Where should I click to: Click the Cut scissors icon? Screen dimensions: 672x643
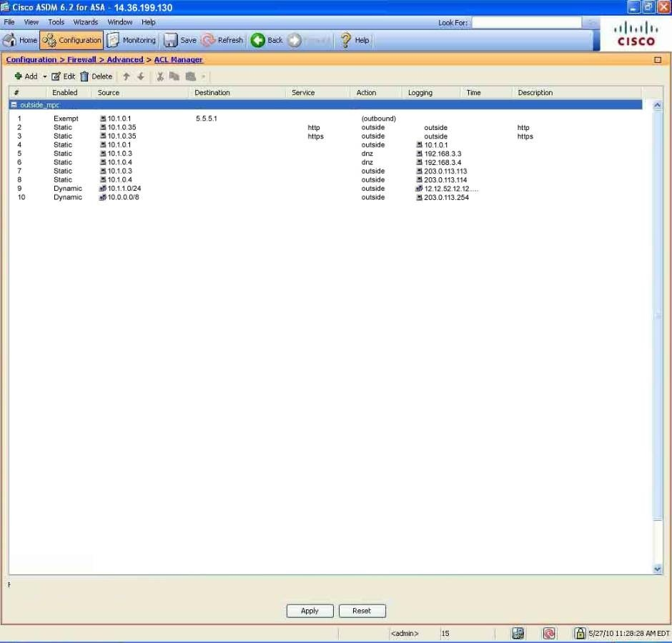pyautogui.click(x=160, y=76)
